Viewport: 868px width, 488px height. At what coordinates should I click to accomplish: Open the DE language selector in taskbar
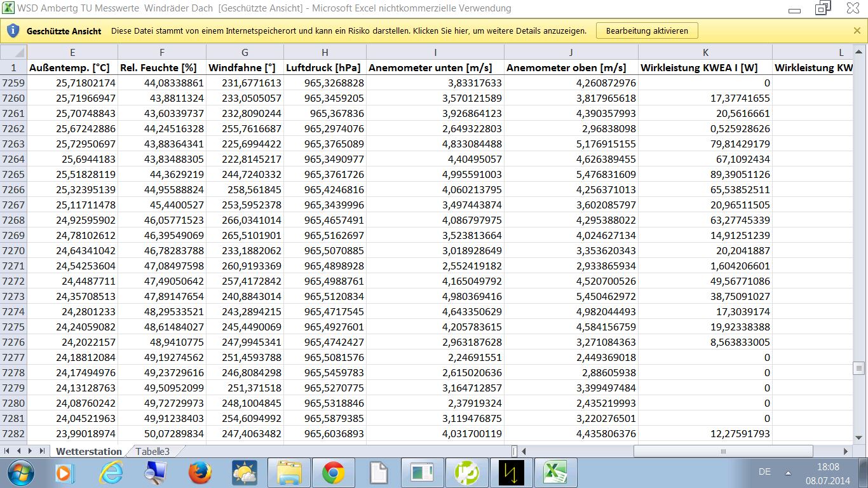764,472
